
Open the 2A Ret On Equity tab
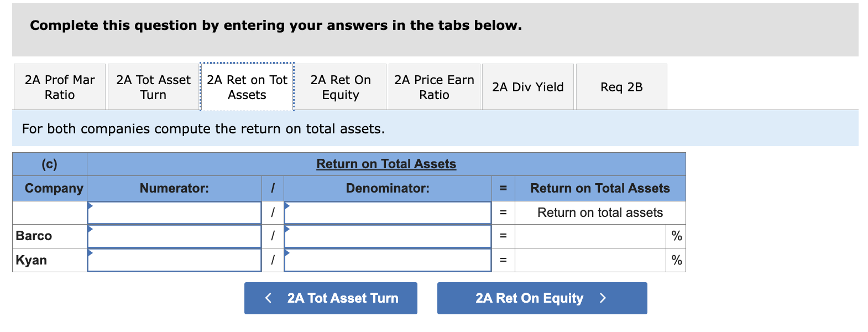[341, 87]
